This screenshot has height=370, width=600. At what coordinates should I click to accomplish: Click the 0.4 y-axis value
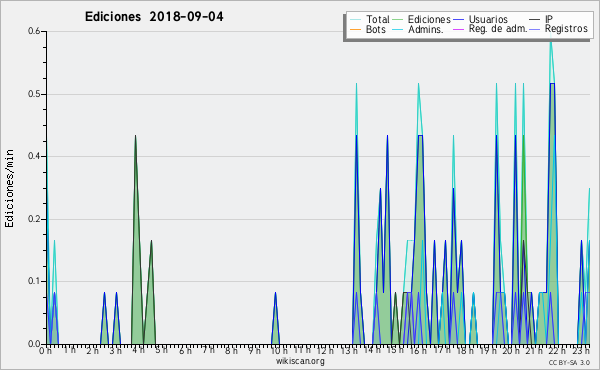click(34, 156)
